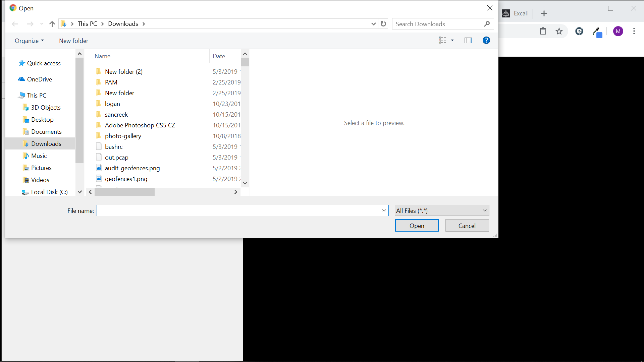Expand the File name history dropdown
This screenshot has height=362, width=644.
(384, 210)
